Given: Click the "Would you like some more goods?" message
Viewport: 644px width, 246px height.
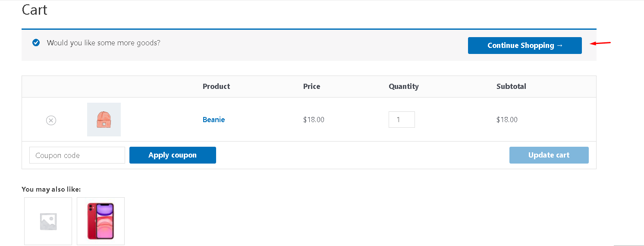Looking at the screenshot, I should 104,43.
